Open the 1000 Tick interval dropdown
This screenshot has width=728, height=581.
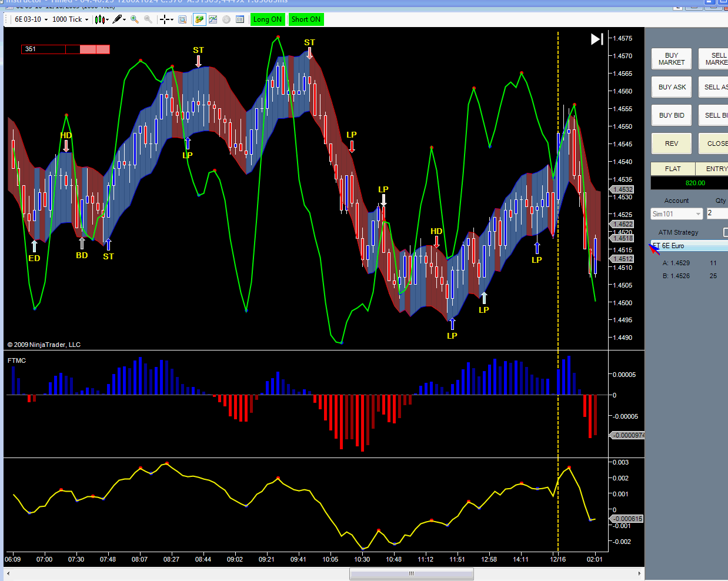click(x=70, y=19)
